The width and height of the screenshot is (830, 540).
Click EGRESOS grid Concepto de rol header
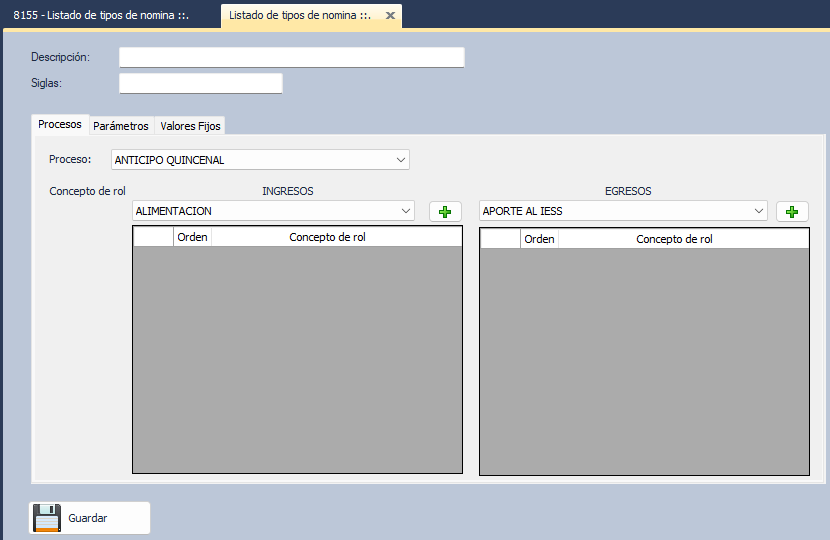tap(674, 239)
